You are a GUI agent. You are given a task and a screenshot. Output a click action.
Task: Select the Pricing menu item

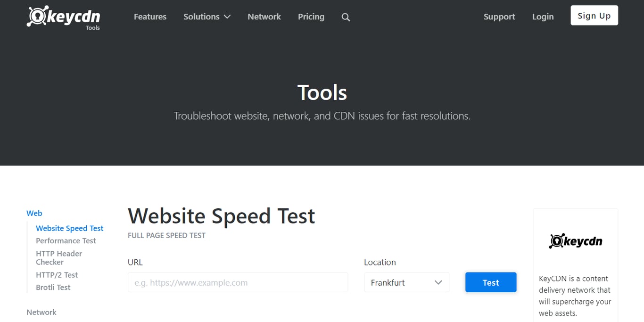pyautogui.click(x=311, y=17)
